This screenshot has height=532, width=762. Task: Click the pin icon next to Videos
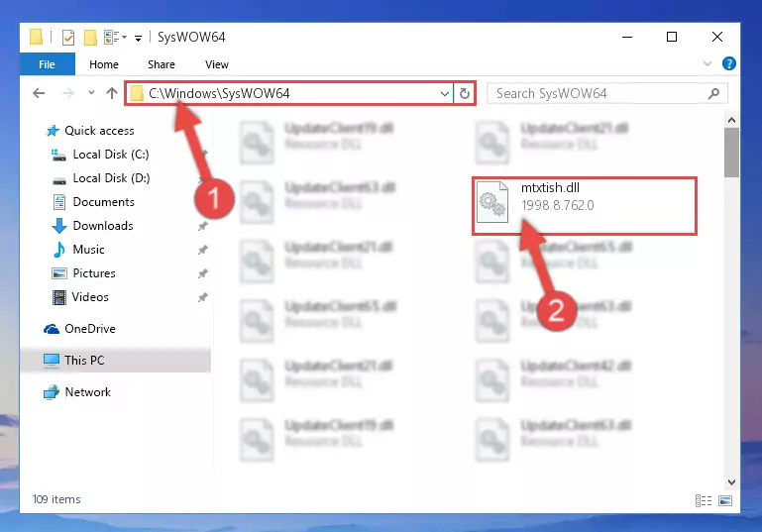click(x=203, y=297)
